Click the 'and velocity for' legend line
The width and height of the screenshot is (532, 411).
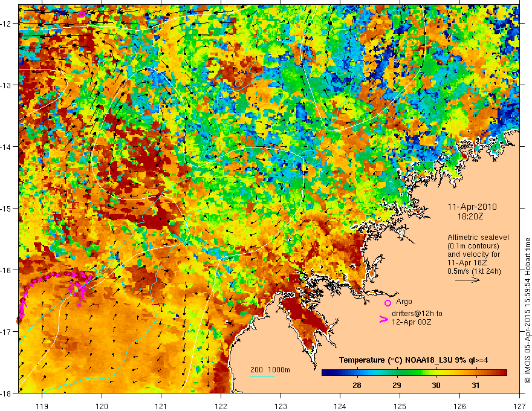(x=473, y=254)
